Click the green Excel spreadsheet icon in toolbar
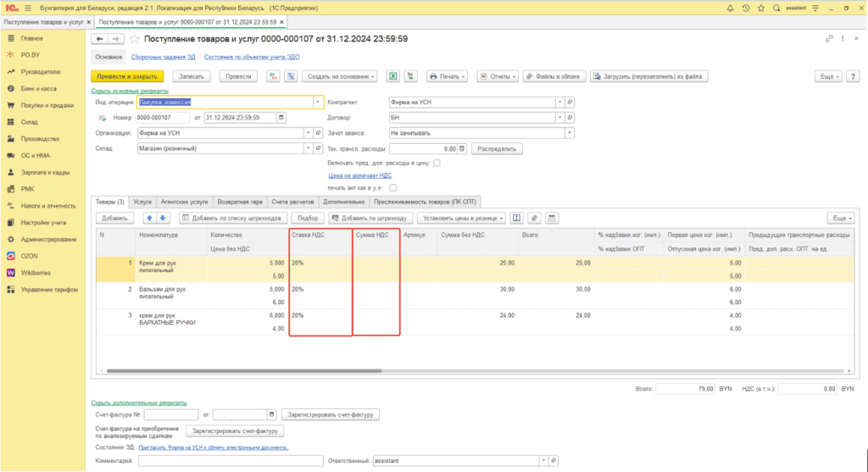The image size is (868, 472). tap(393, 76)
